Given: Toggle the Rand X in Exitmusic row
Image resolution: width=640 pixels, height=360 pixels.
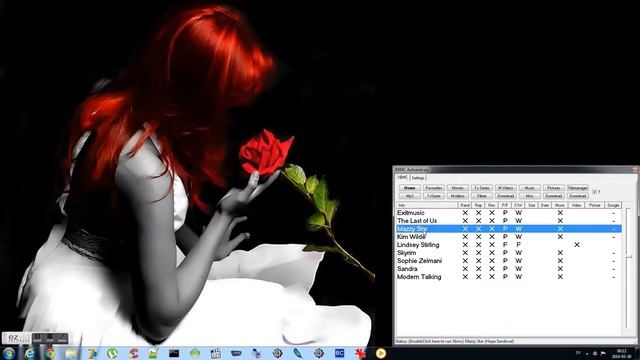Looking at the screenshot, I should tap(465, 213).
